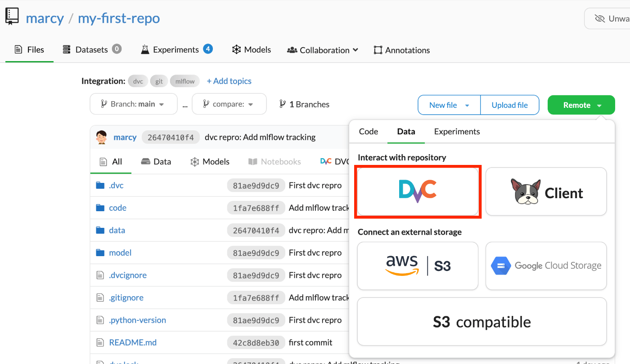This screenshot has height=364, width=630.
Task: Choose the Client option with dog logo
Action: (x=546, y=191)
